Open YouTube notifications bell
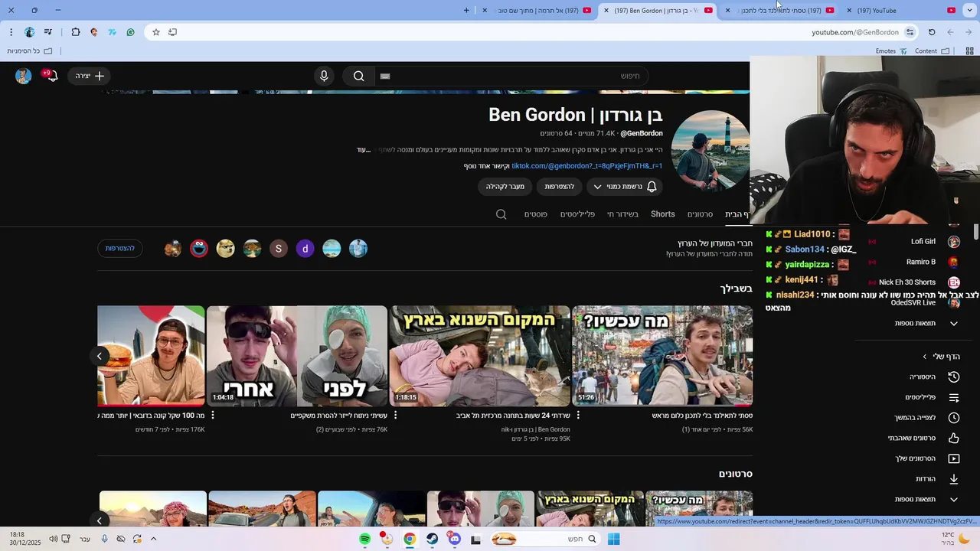 51,76
